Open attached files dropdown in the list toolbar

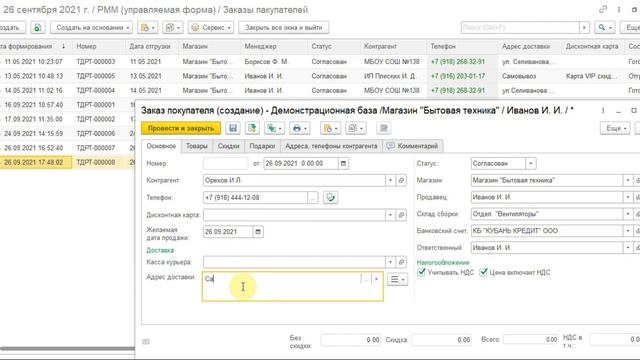click(147, 27)
